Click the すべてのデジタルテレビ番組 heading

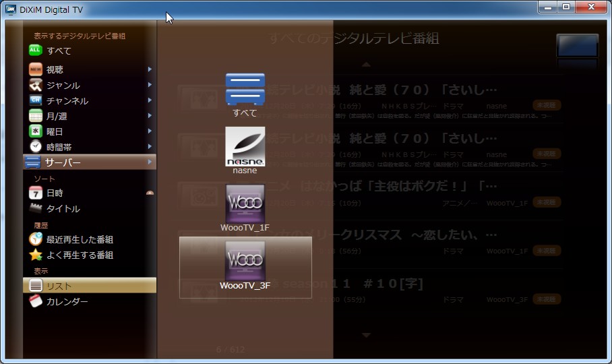354,38
